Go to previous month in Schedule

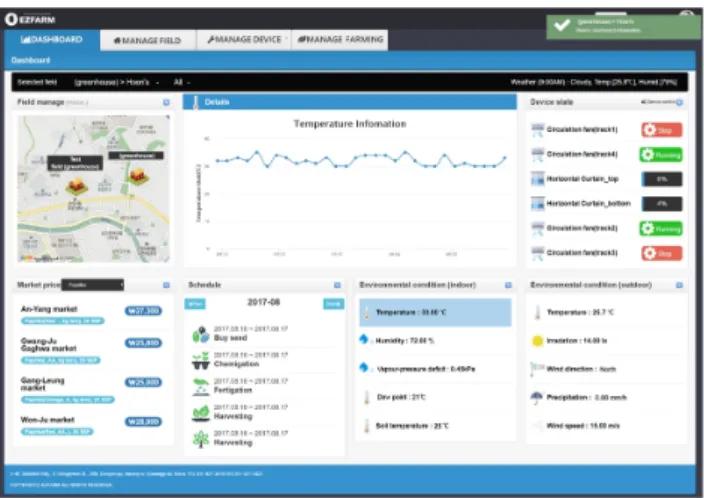pyautogui.click(x=195, y=304)
